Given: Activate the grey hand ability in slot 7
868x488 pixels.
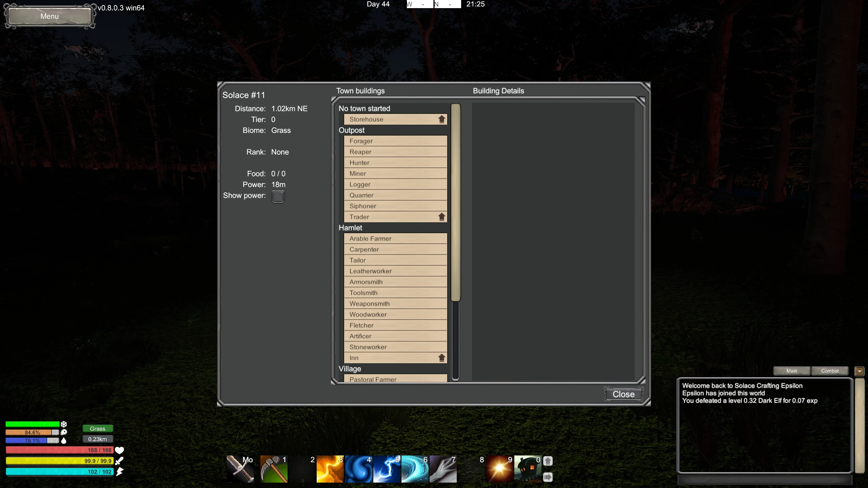Looking at the screenshot, I should 443,469.
